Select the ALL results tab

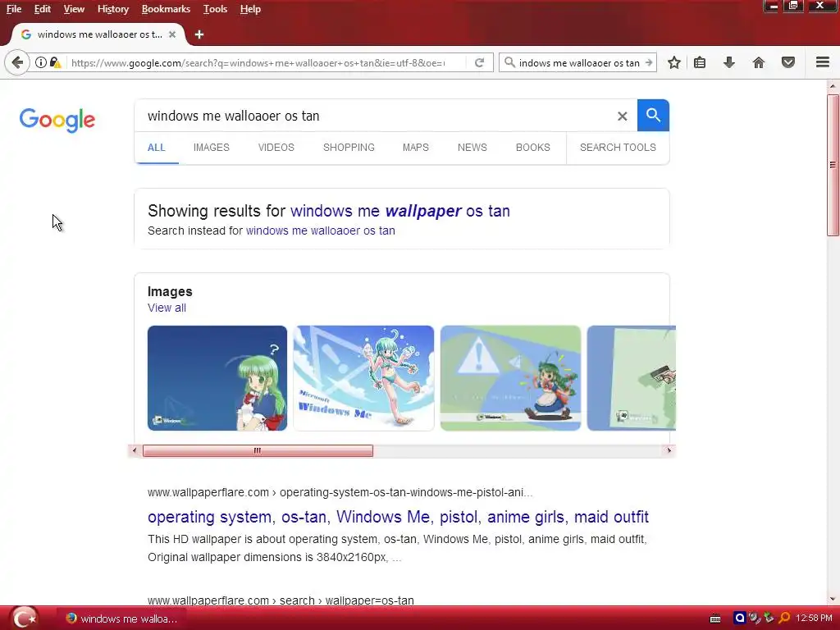click(x=157, y=148)
